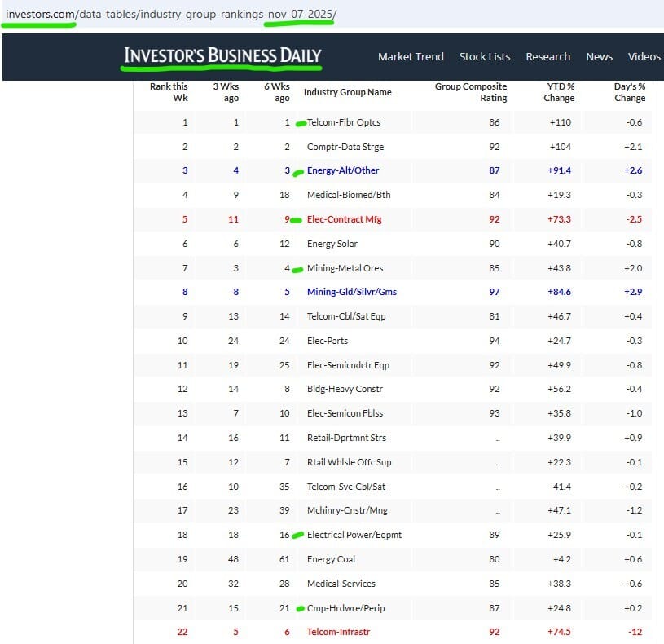This screenshot has width=664, height=644.
Task: Click the +91.4 YTD value
Action: tap(559, 170)
